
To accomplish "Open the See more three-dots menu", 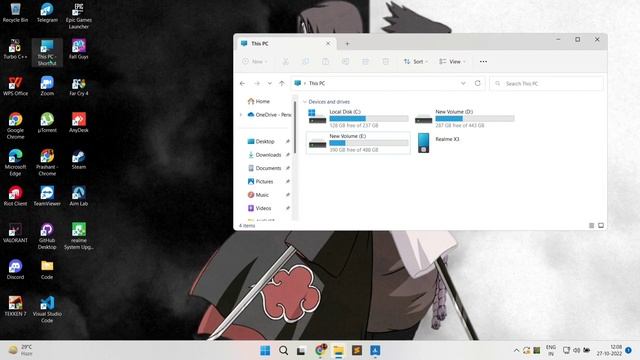I will [483, 62].
